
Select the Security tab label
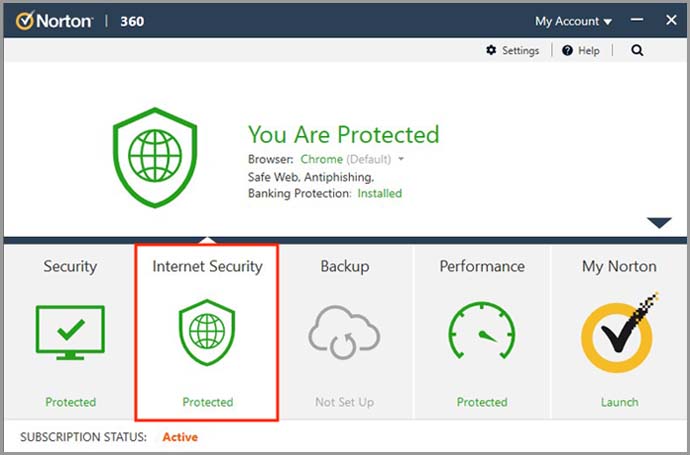(x=70, y=266)
